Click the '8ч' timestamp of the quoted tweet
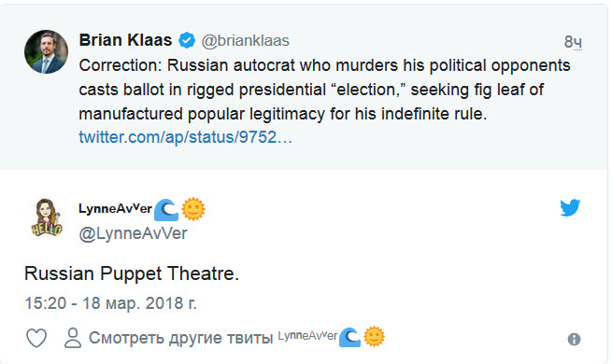 pyautogui.click(x=573, y=42)
